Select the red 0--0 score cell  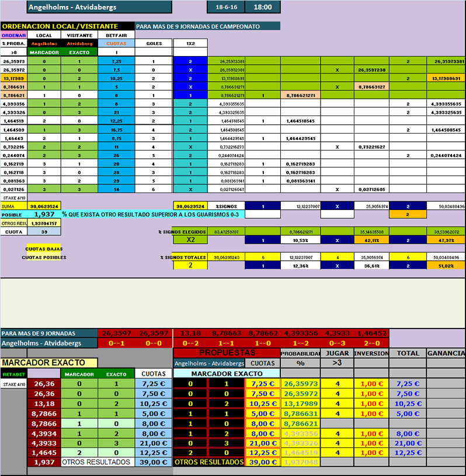[x=154, y=343]
